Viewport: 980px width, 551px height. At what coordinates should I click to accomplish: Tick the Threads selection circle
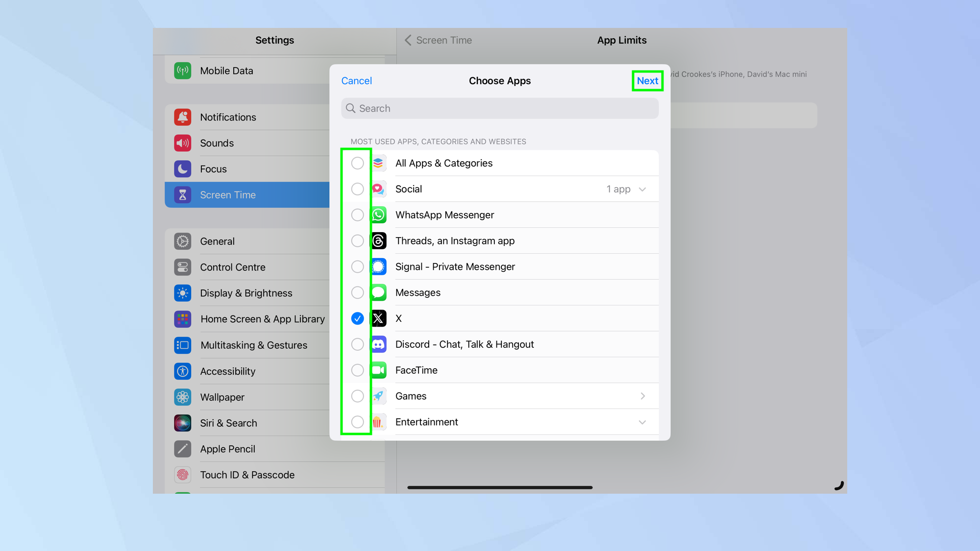tap(358, 241)
